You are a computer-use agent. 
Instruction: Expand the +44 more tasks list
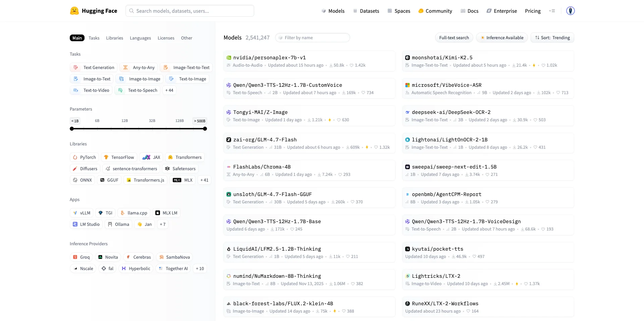pos(169,90)
